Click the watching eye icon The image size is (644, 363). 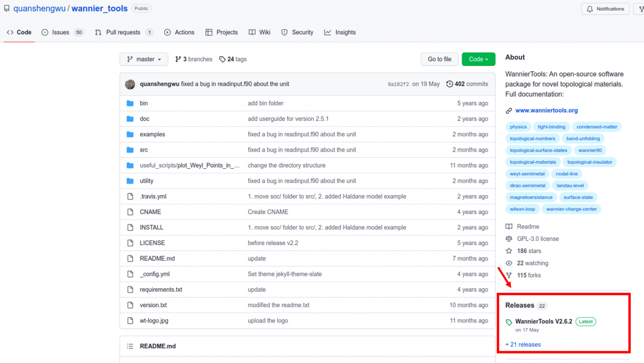pyautogui.click(x=509, y=263)
